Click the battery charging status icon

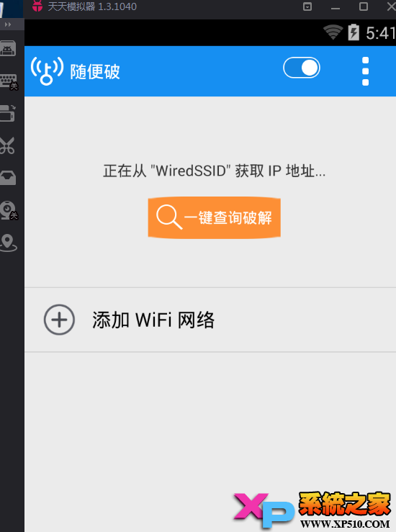354,32
